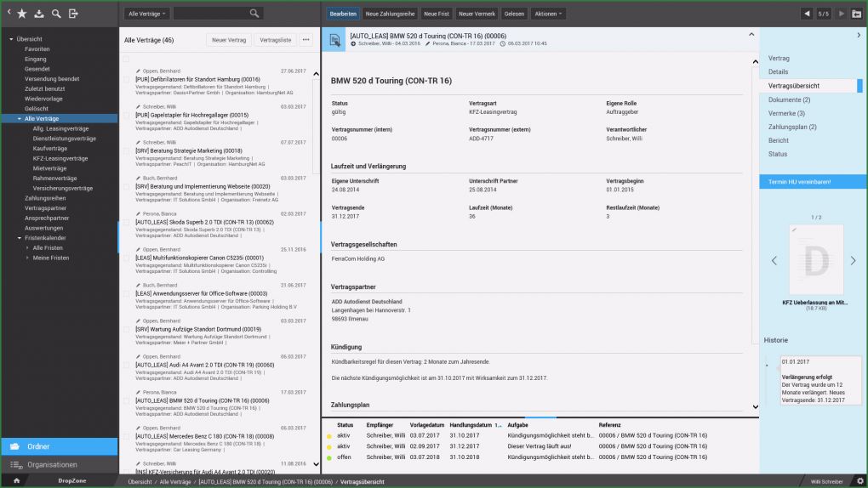Expand the Meine Fristen tree node

pos(27,258)
